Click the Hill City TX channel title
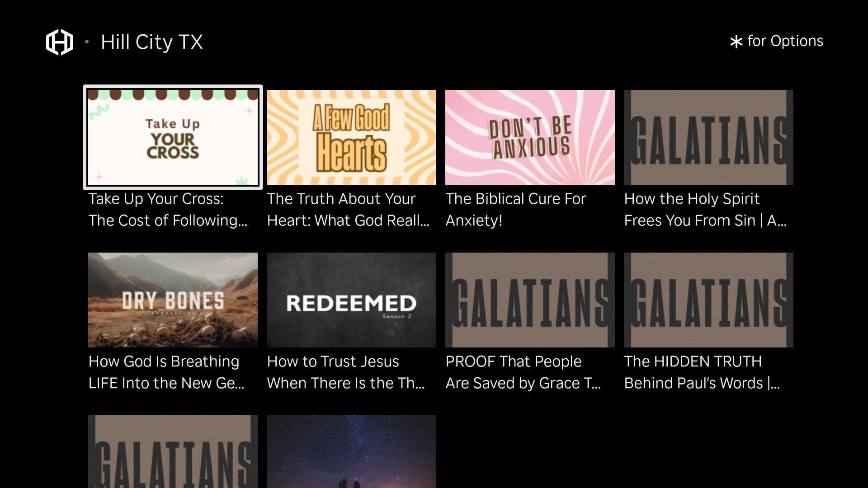The height and width of the screenshot is (488, 868). pyautogui.click(x=151, y=42)
